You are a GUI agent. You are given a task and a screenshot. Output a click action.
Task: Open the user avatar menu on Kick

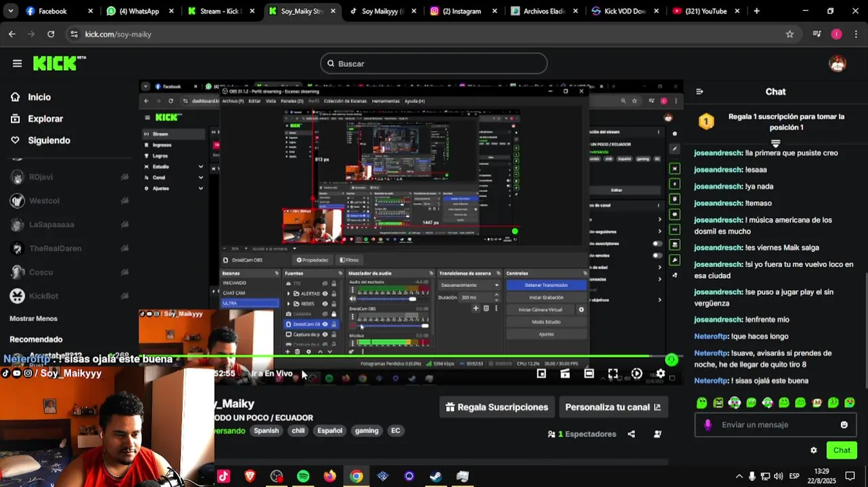point(838,64)
